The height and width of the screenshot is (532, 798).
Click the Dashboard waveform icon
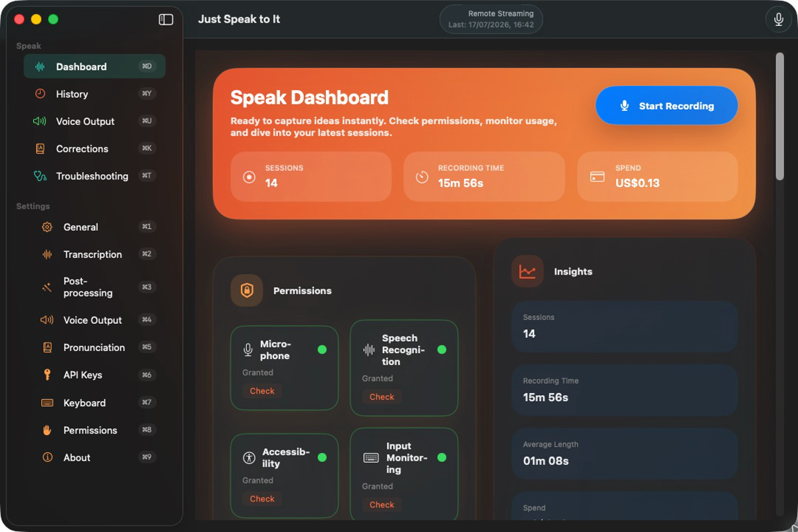40,66
